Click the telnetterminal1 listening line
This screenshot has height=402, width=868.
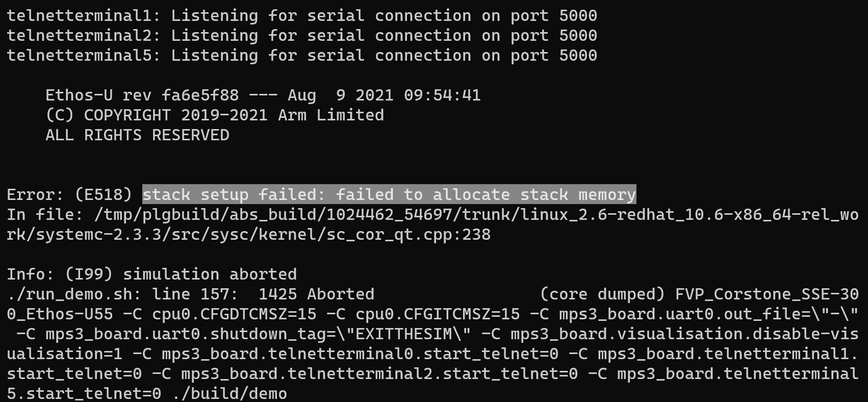coord(301,16)
